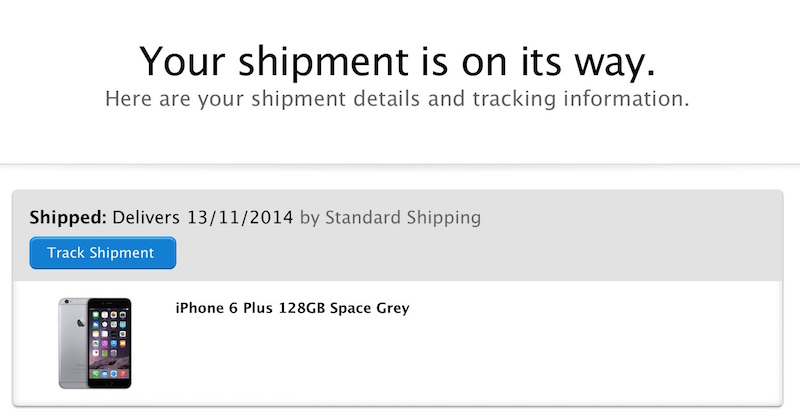
Task: Click the green Messages icon on the iPhone screen
Action: (x=95, y=315)
